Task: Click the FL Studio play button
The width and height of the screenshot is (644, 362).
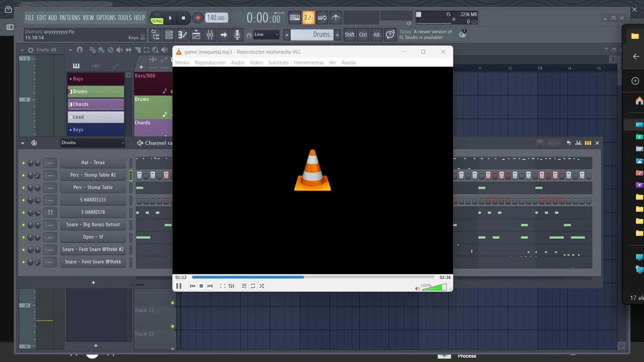Action: (x=170, y=18)
